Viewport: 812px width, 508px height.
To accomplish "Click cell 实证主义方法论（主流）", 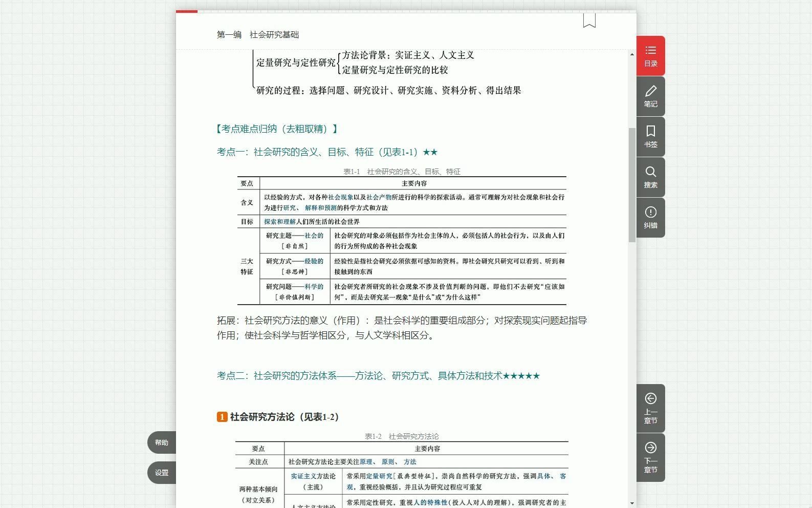I will pyautogui.click(x=313, y=481).
